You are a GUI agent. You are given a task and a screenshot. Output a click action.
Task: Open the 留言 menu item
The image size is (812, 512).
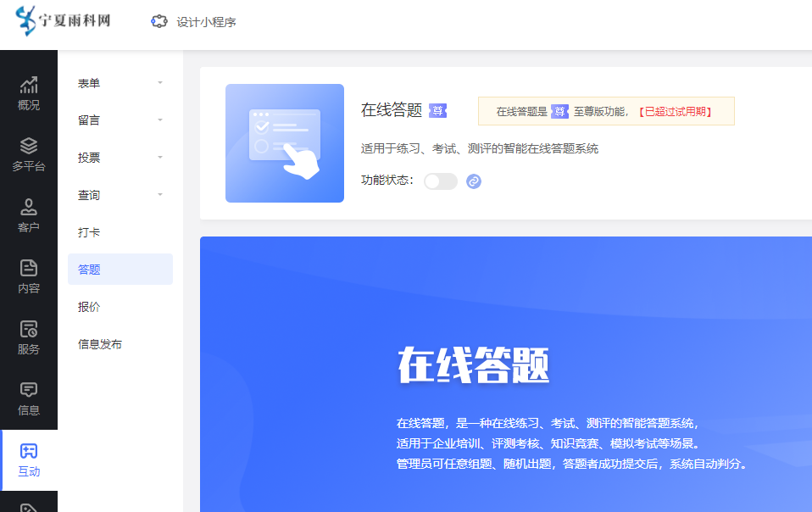point(120,120)
